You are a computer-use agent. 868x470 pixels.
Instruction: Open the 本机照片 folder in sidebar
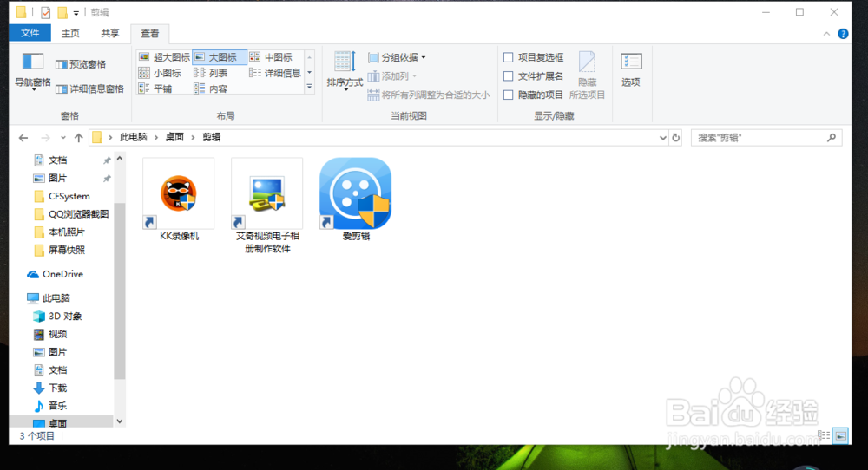[x=67, y=232]
